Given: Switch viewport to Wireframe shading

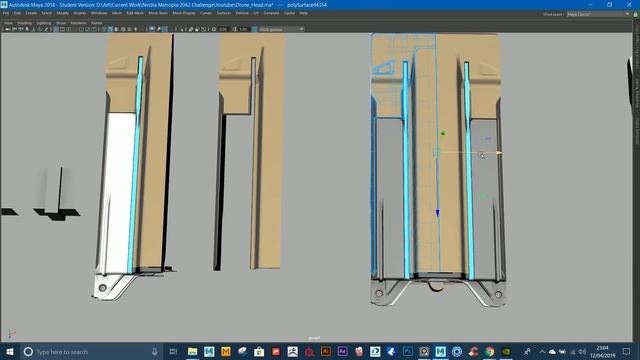Looking at the screenshot, I should coord(104,29).
